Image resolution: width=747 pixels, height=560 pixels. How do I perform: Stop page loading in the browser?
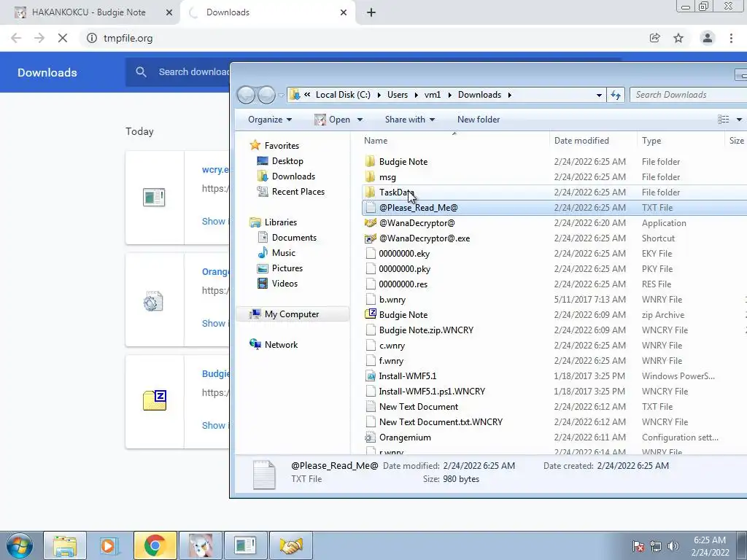(63, 38)
